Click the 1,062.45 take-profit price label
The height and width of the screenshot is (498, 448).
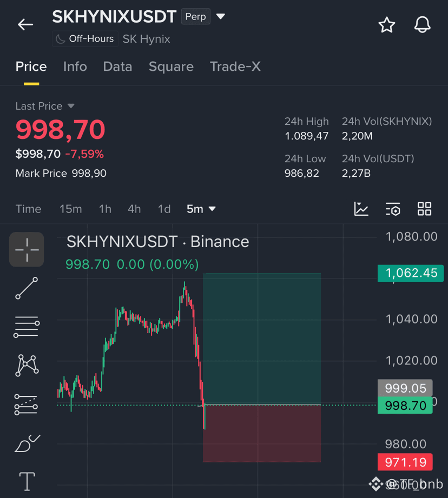[x=411, y=273]
